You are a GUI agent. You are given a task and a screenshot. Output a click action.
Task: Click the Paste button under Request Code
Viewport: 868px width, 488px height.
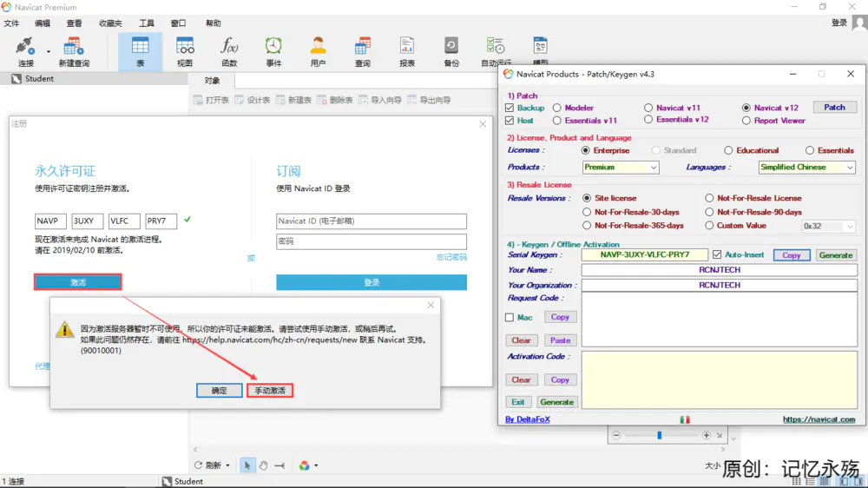(560, 340)
